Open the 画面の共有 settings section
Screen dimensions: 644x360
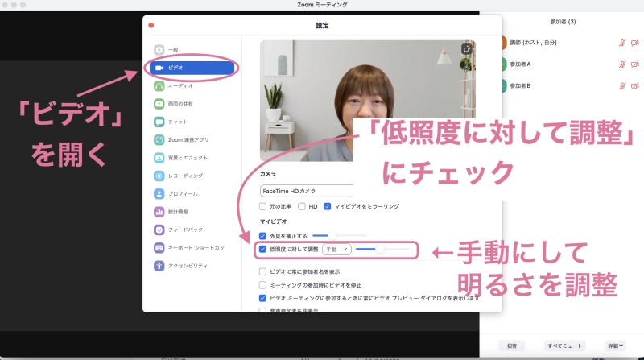pyautogui.click(x=173, y=104)
